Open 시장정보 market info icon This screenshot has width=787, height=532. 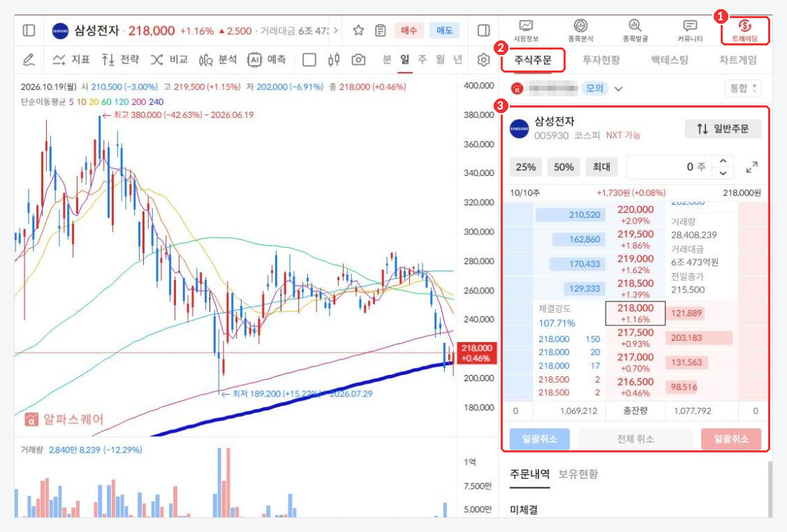coord(526,31)
